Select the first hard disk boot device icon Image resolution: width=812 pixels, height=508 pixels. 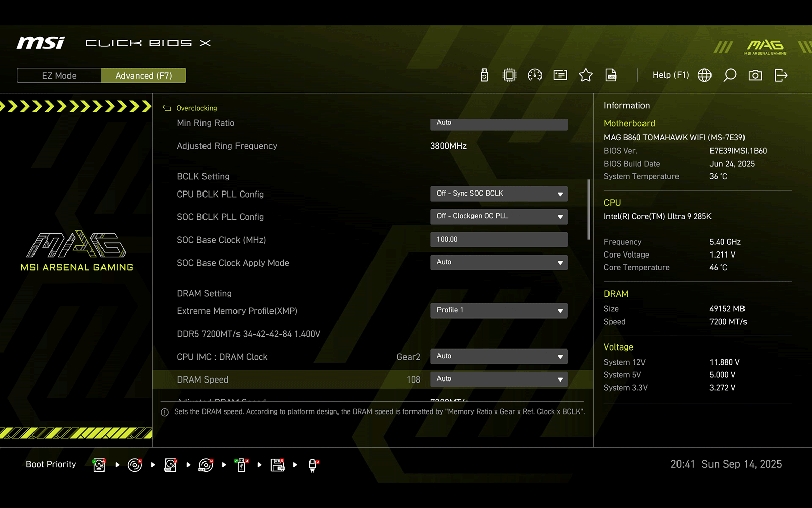tap(99, 465)
